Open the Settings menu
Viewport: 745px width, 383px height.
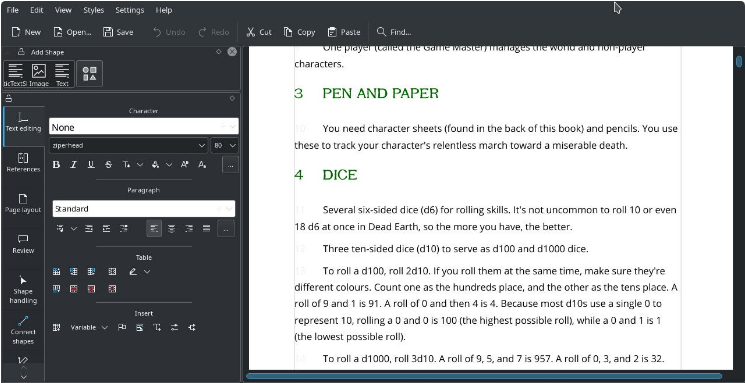click(x=130, y=10)
